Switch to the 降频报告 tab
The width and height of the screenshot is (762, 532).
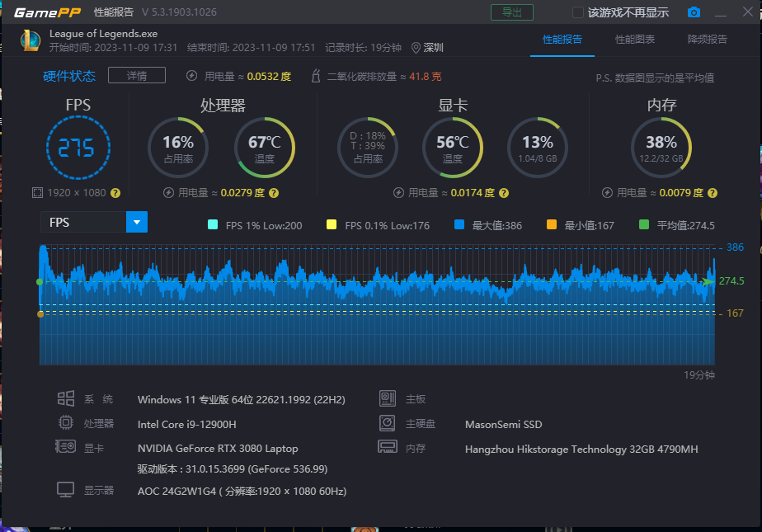click(708, 40)
